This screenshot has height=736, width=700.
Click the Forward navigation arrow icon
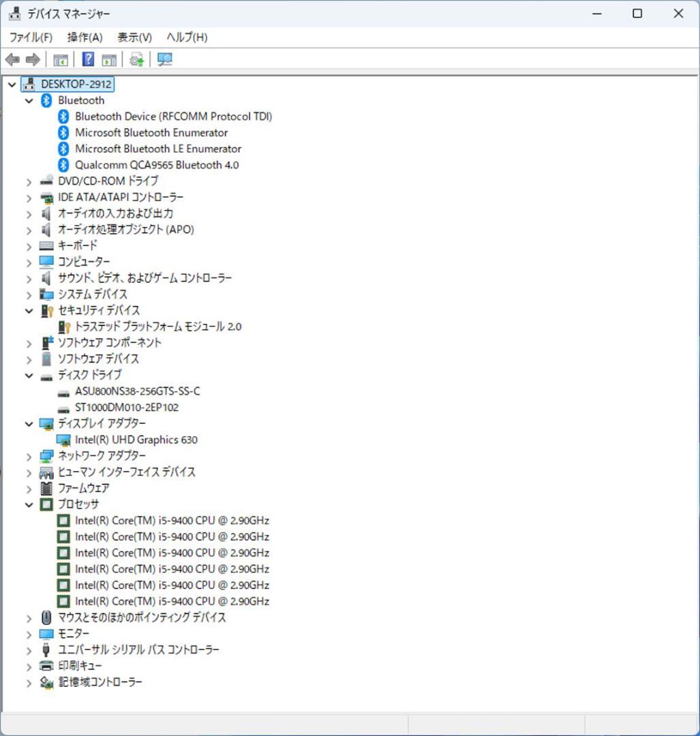click(32, 59)
